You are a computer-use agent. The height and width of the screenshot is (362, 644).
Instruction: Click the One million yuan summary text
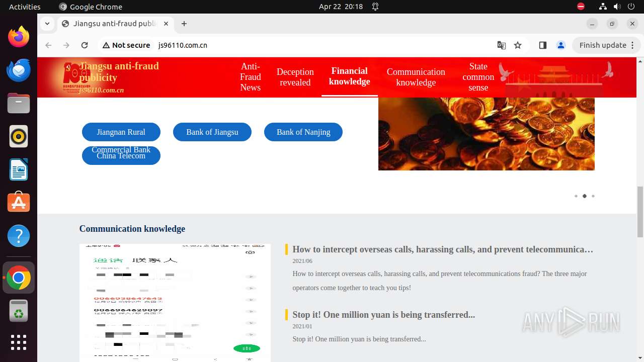click(359, 339)
